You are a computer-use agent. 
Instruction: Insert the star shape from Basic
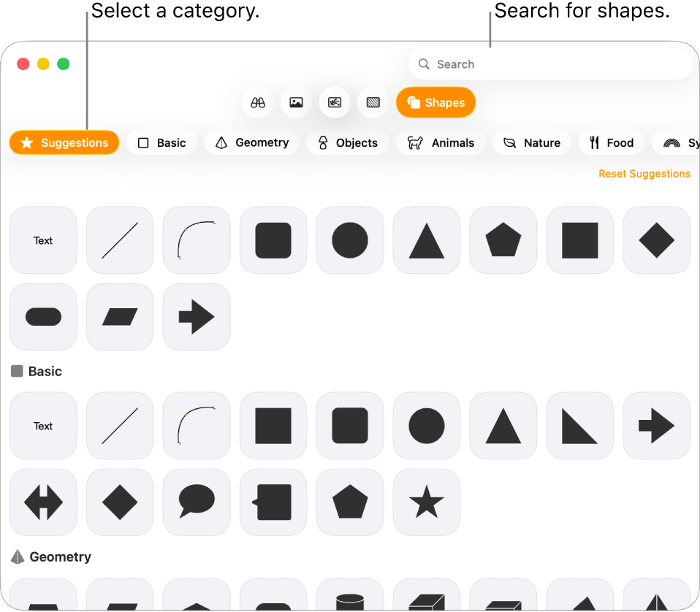tap(426, 502)
